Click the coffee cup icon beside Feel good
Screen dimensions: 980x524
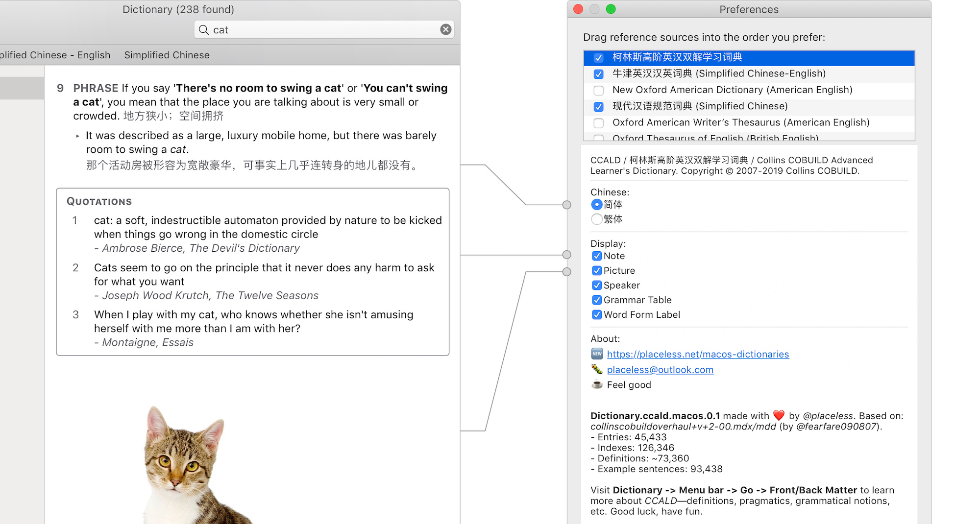point(596,385)
